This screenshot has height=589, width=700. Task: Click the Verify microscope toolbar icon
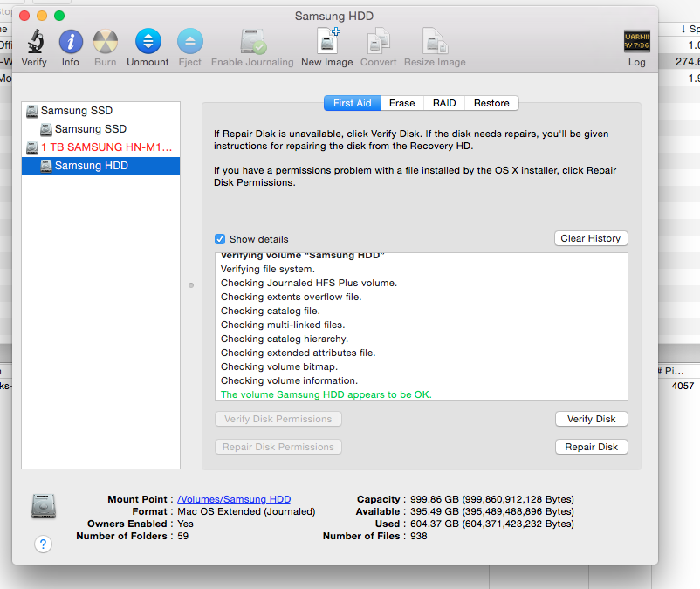(34, 42)
